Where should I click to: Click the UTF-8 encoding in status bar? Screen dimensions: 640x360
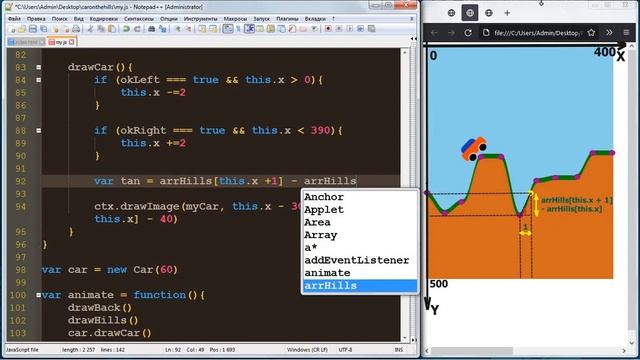(x=345, y=350)
